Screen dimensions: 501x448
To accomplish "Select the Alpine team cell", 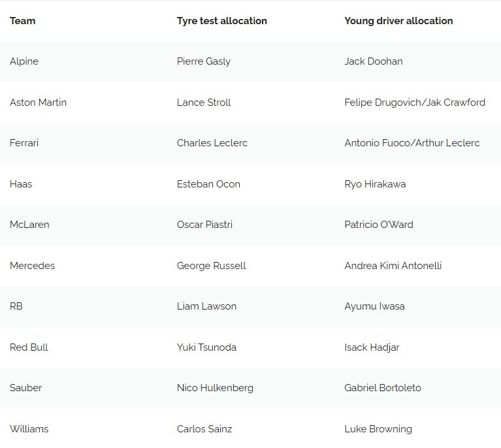I will tap(24, 61).
